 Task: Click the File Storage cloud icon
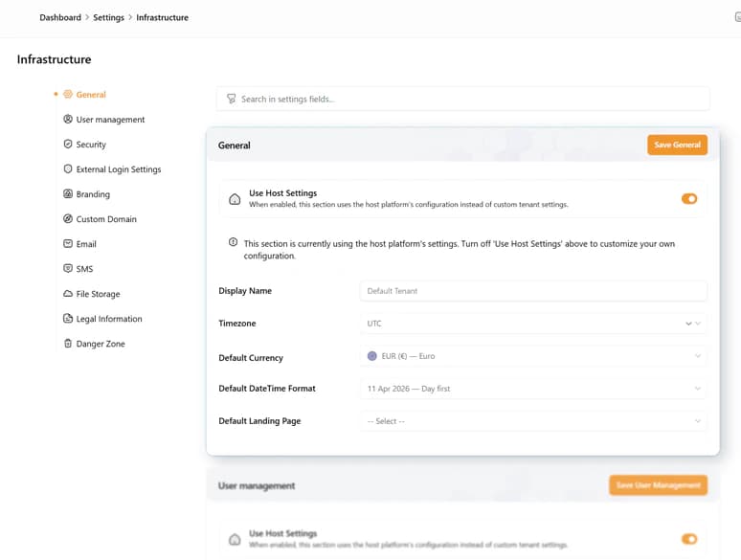[68, 294]
